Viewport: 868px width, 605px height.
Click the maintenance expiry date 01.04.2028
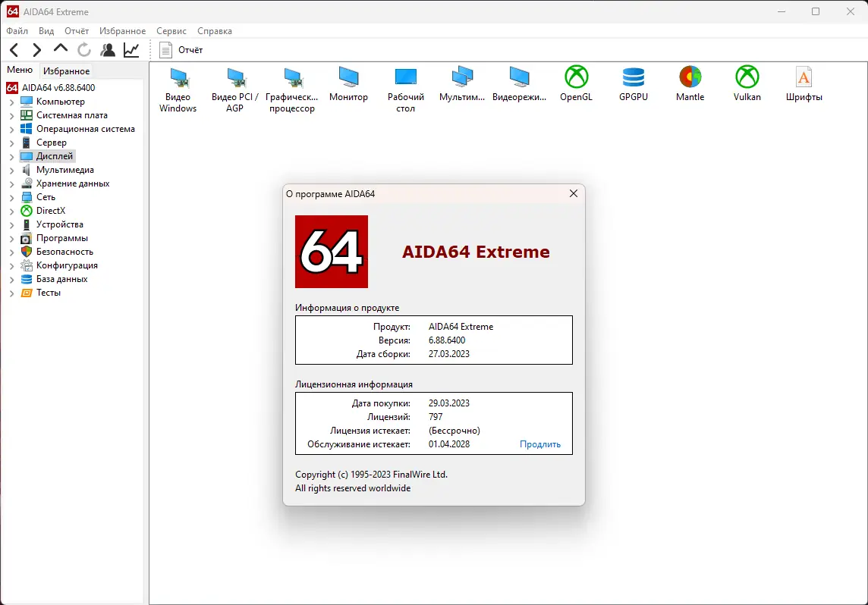[x=449, y=444]
